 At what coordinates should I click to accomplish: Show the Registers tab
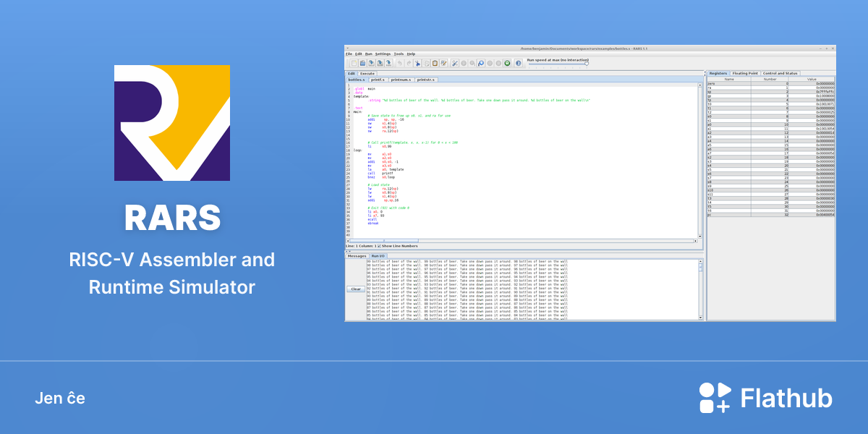click(718, 73)
